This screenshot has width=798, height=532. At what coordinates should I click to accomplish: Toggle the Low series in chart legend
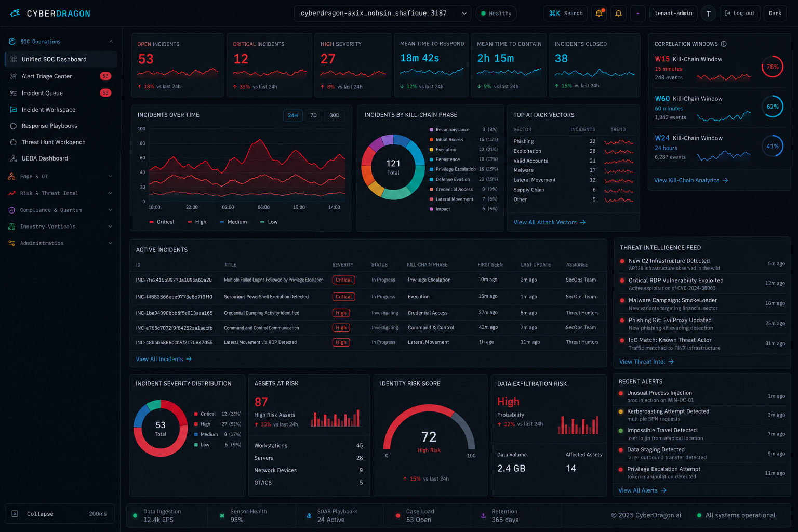(269, 222)
